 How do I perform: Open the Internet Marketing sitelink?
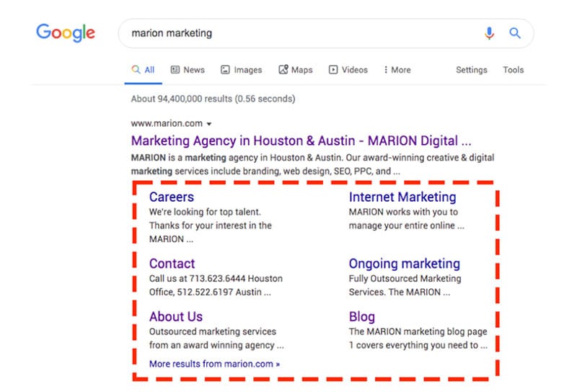pos(402,197)
